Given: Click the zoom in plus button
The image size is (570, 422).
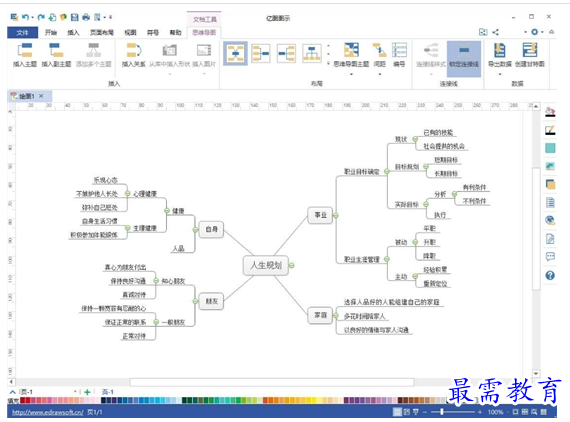Looking at the screenshot, I should [480, 412].
